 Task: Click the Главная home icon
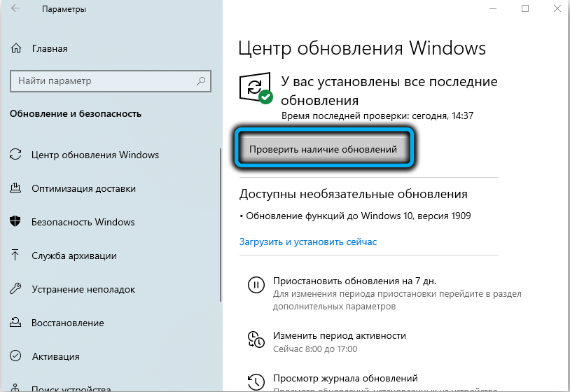tap(16, 48)
